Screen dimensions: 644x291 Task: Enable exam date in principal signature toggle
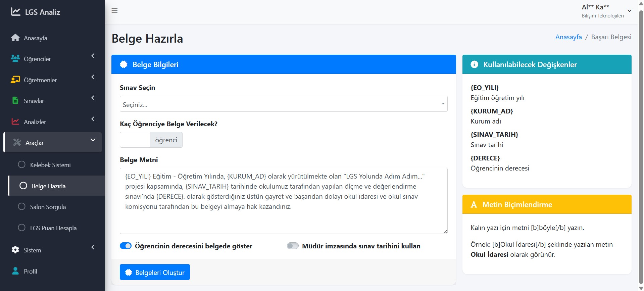293,246
